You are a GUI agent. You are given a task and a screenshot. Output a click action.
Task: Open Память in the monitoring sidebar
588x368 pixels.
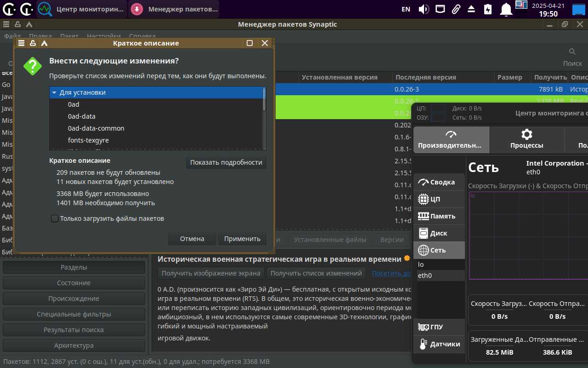pos(439,216)
